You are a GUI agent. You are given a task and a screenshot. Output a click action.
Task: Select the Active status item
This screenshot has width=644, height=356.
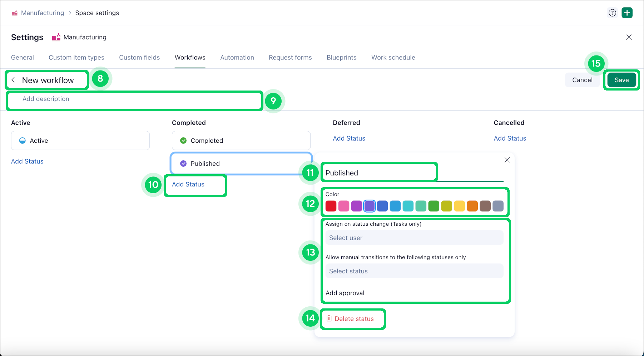80,141
